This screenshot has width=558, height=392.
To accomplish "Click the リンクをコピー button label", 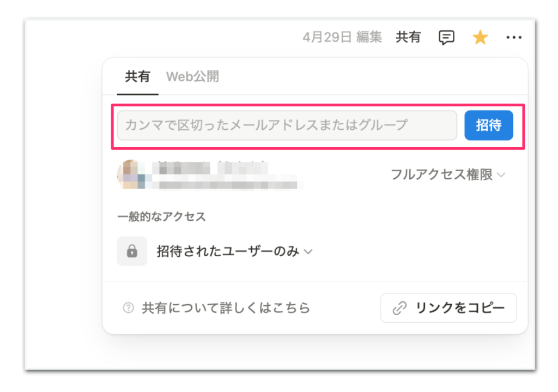I will 460,307.
